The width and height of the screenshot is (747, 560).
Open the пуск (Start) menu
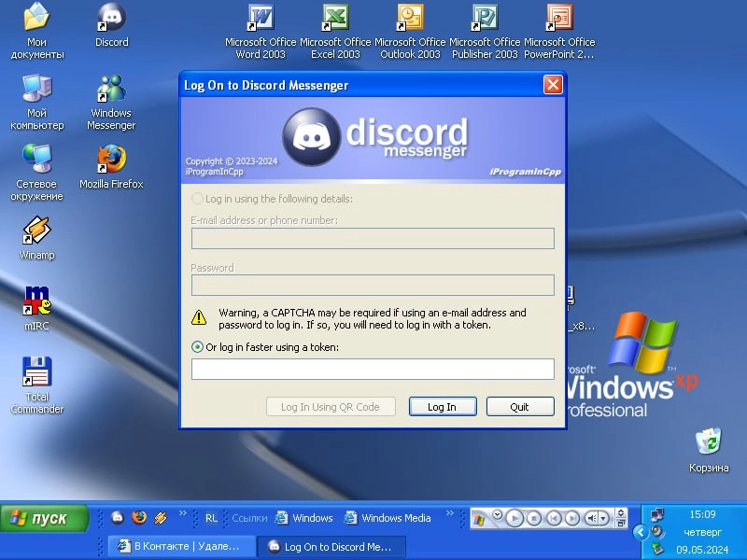[44, 519]
